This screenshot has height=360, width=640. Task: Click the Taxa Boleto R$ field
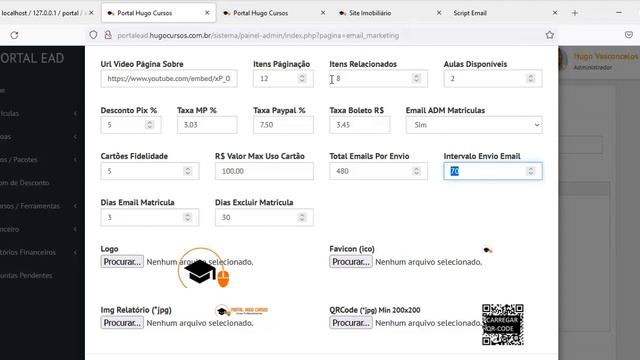coord(360,124)
